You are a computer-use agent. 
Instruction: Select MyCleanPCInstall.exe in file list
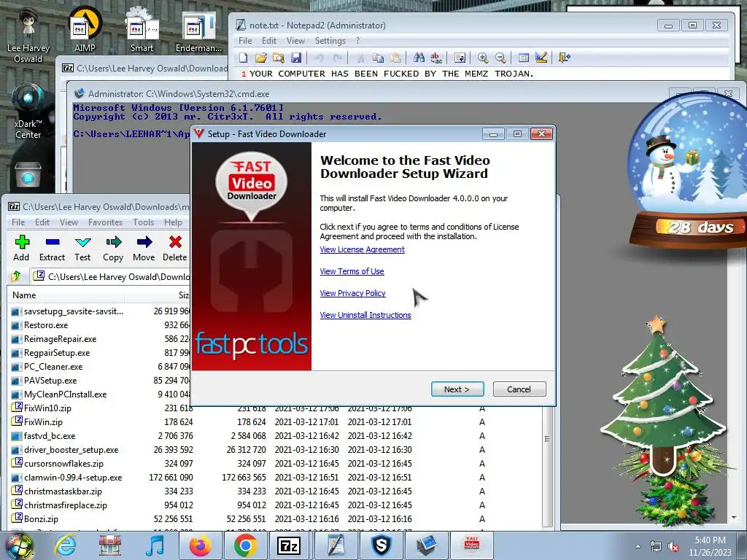pyautogui.click(x=65, y=394)
